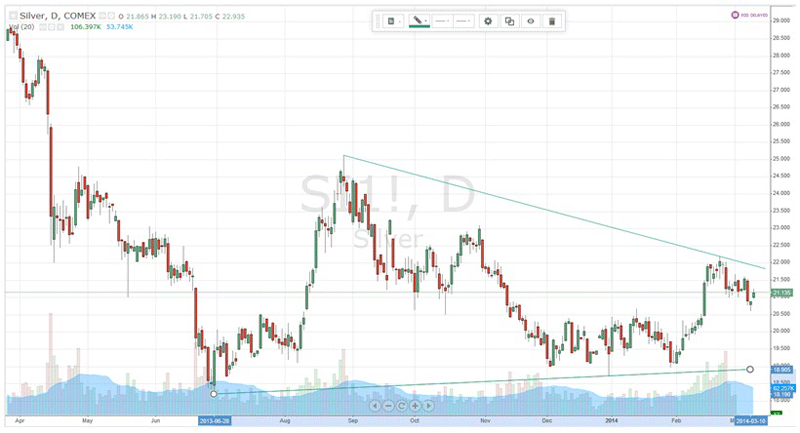Click the 'Aug' label on the time axis
This screenshot has width=800, height=433.
click(x=285, y=421)
